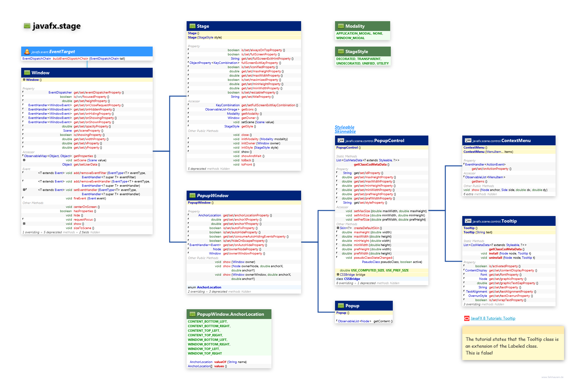
Task: Click the PopupControl class icon
Action: 341,140
